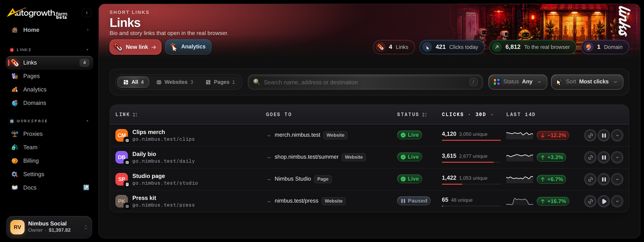Focus the search name, address or destination field
The image size is (644, 242).
point(365,82)
